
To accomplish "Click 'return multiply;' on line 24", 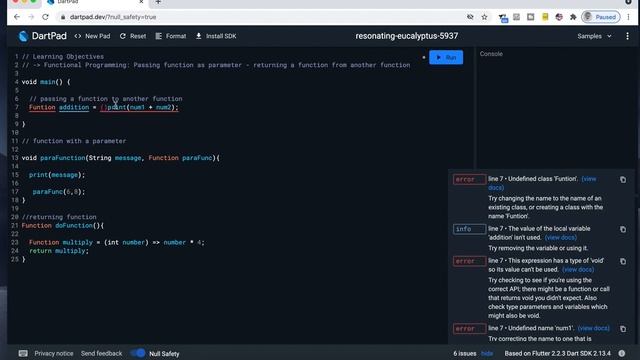I will 59,251.
